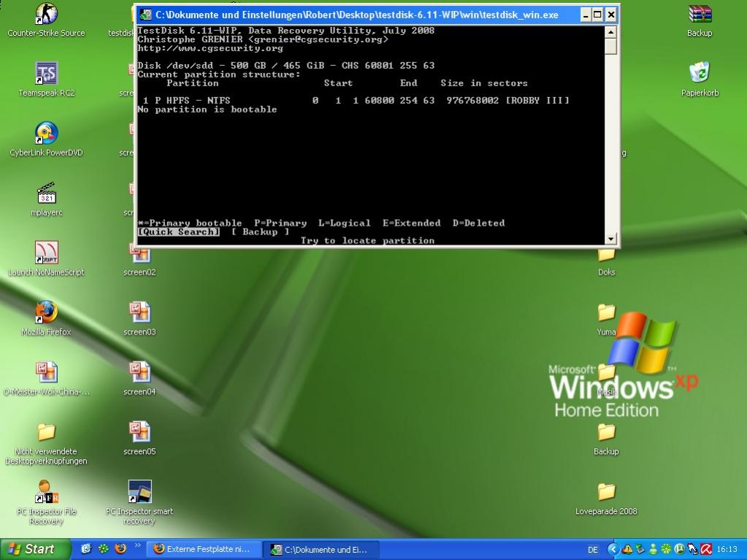Click the DE language indicator
The height and width of the screenshot is (560, 747).
tap(593, 550)
